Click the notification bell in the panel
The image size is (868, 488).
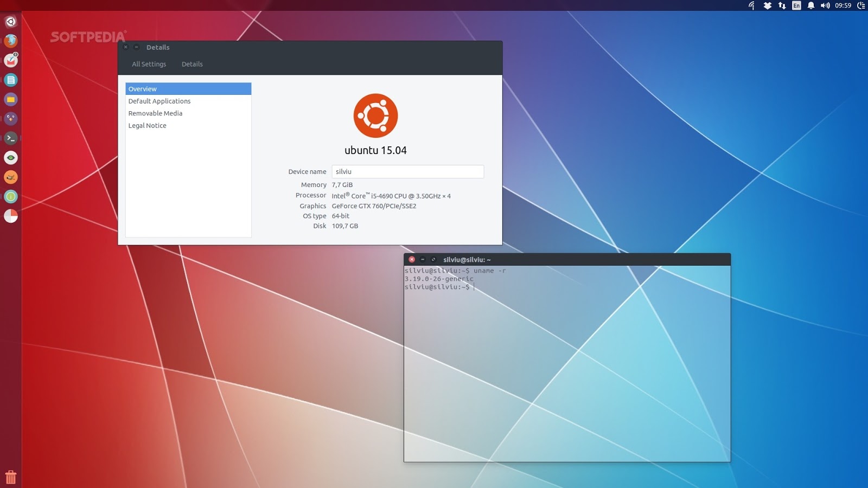point(810,6)
